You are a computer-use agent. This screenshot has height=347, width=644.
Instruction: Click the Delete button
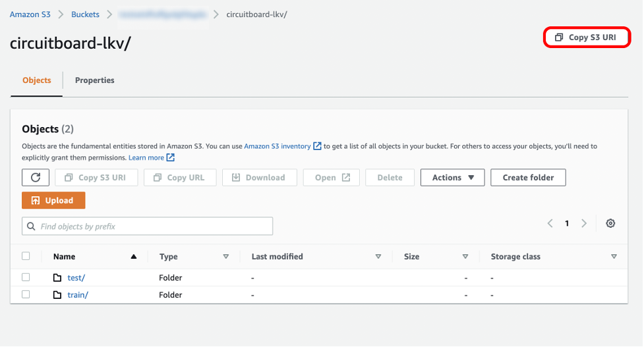(x=390, y=178)
